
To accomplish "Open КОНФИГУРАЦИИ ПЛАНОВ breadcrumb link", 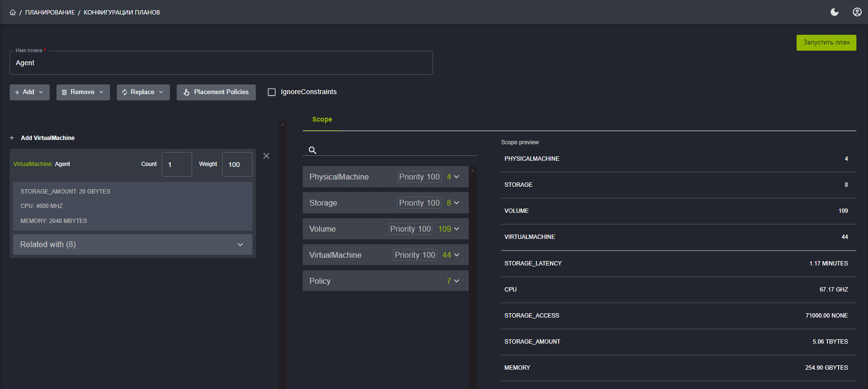I will [122, 13].
